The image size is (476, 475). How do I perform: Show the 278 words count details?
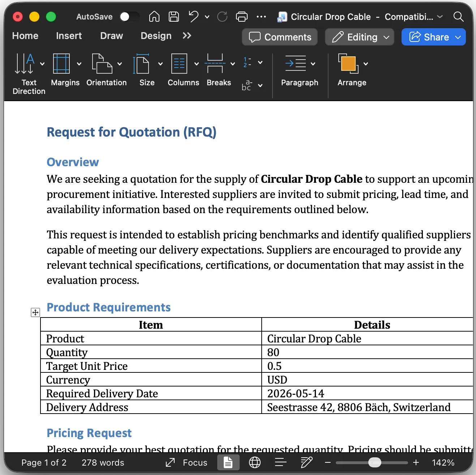[x=103, y=463]
